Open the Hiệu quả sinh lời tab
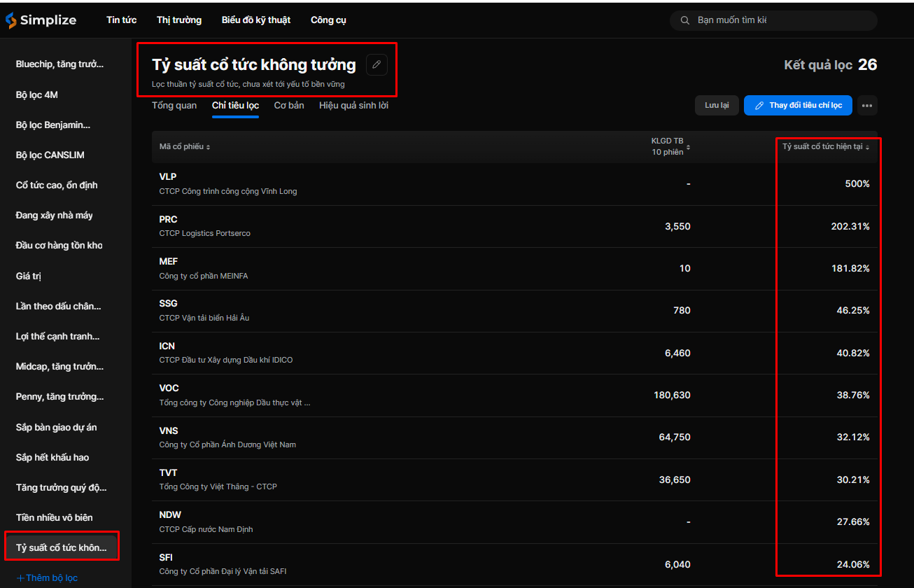The width and height of the screenshot is (914, 588). [x=353, y=106]
